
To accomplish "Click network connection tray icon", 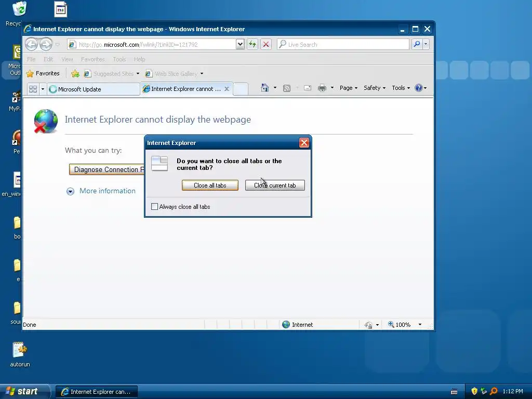I will (484, 391).
